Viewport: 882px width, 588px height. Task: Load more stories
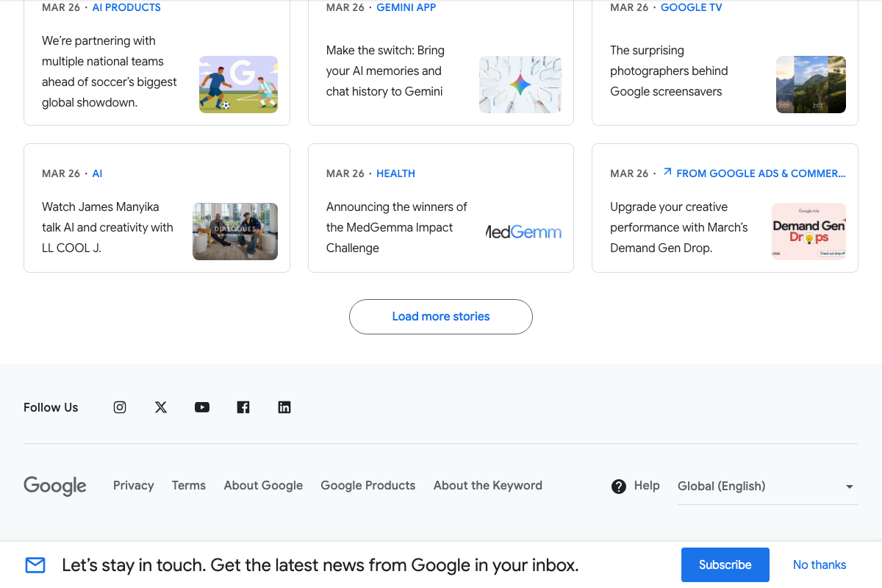tap(441, 317)
